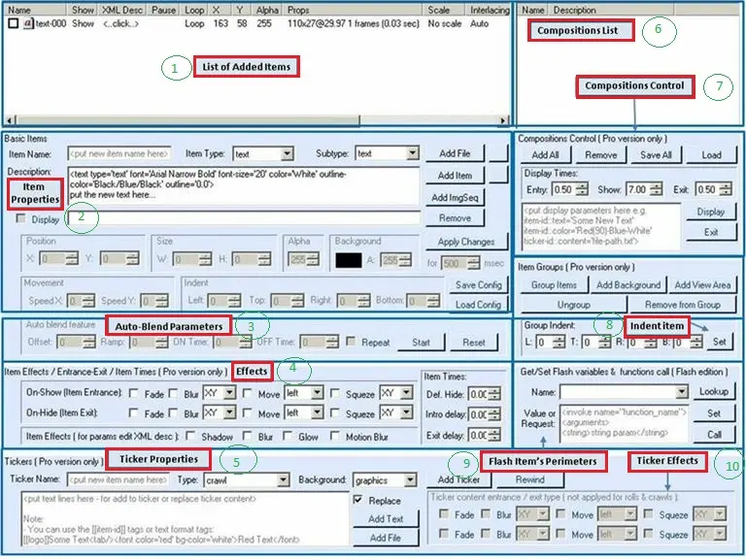Screen dimensions: 746x560
Task: Click the small blank button beside Add File
Action: click(498, 153)
